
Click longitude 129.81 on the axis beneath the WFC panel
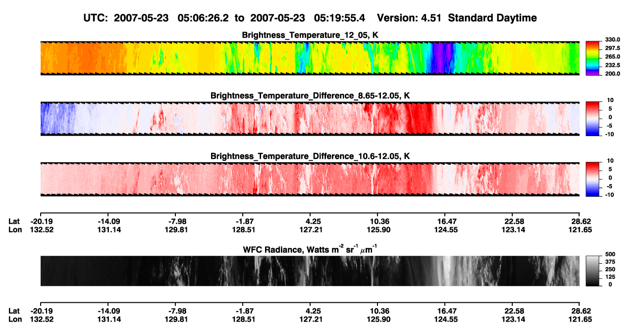pyautogui.click(x=175, y=319)
